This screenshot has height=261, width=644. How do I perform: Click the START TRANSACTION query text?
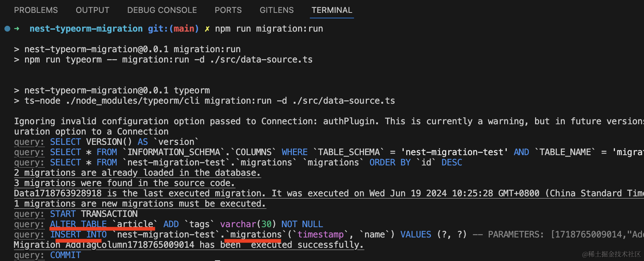(x=94, y=214)
